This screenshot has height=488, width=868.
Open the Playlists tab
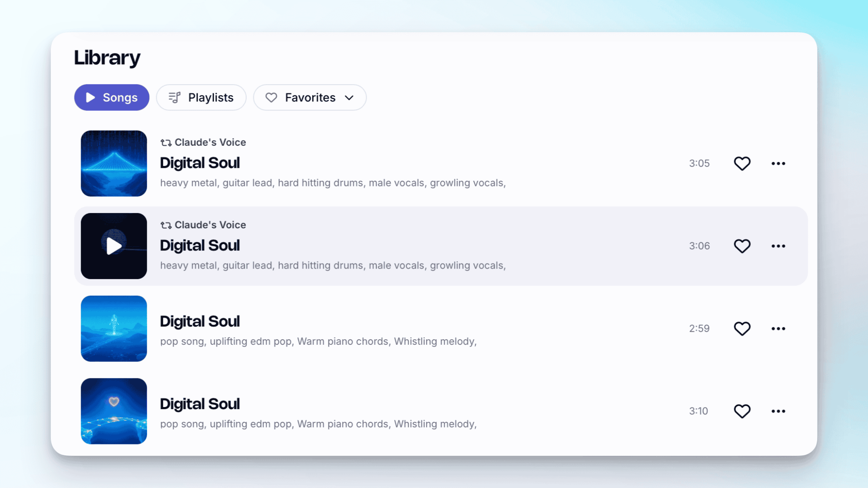[201, 97]
